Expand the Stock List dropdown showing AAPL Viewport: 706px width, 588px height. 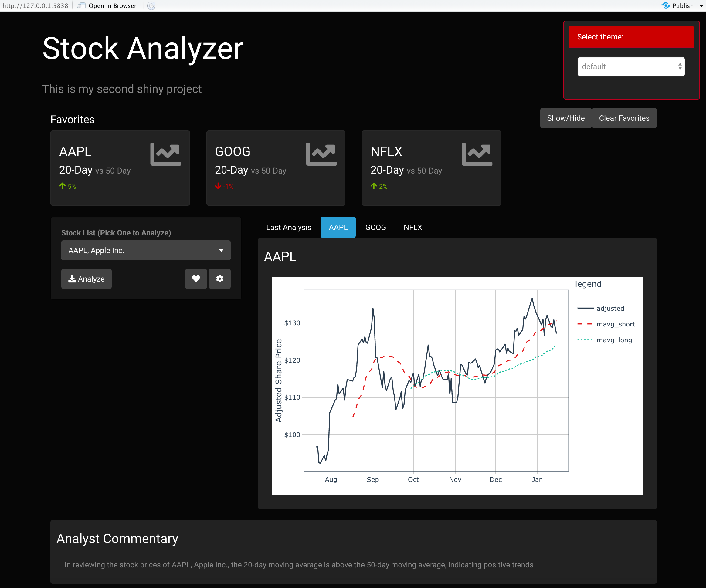(146, 250)
